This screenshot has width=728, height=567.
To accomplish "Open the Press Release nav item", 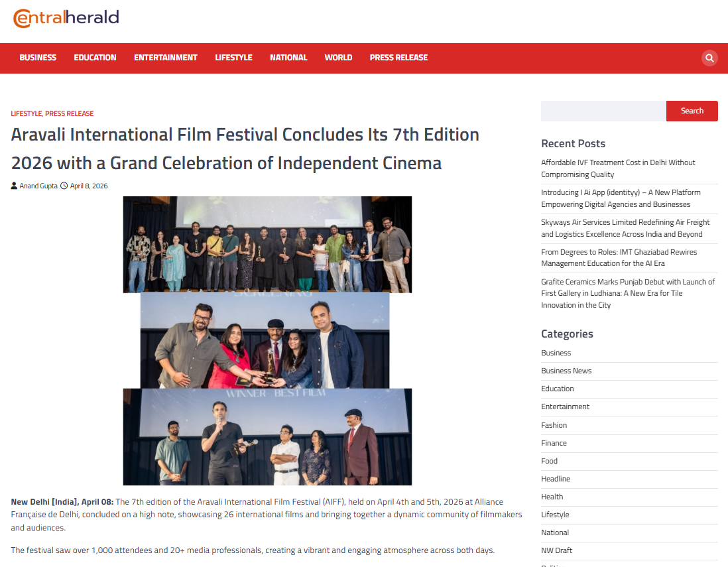I will pyautogui.click(x=398, y=58).
